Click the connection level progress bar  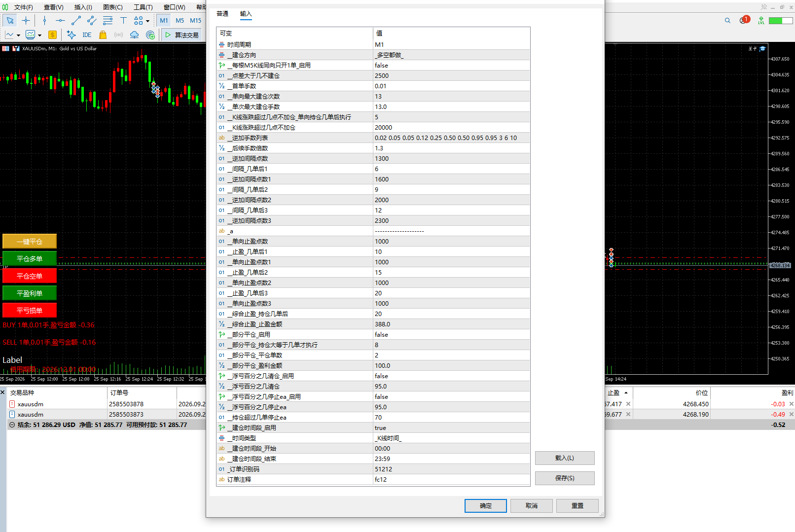click(x=781, y=21)
